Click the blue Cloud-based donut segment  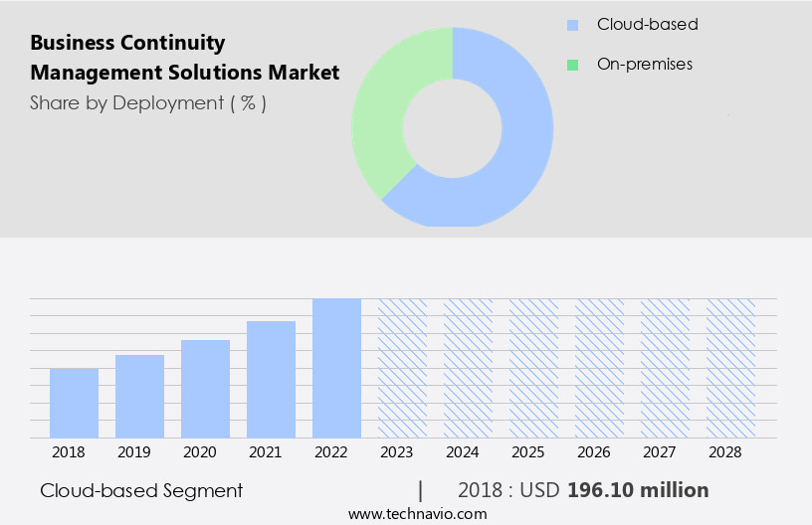click(517, 149)
